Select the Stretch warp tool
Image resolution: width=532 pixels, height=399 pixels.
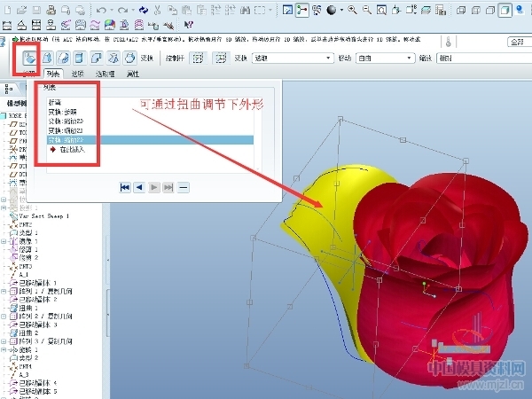[80, 58]
